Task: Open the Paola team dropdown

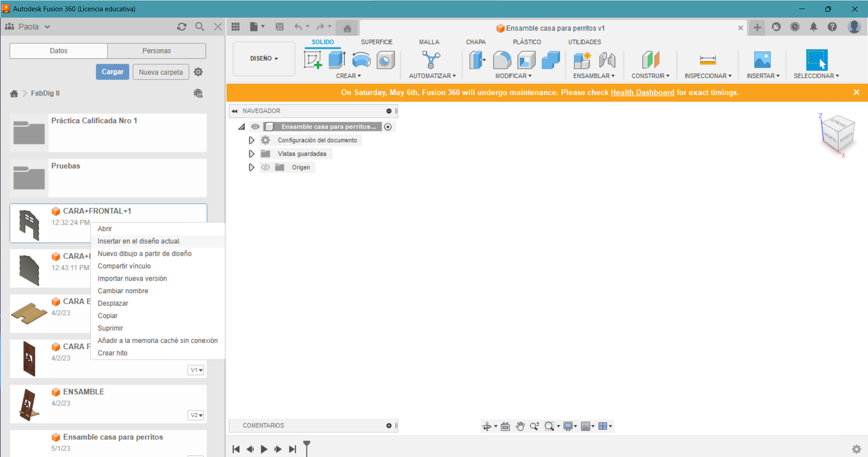Action: 28,27
